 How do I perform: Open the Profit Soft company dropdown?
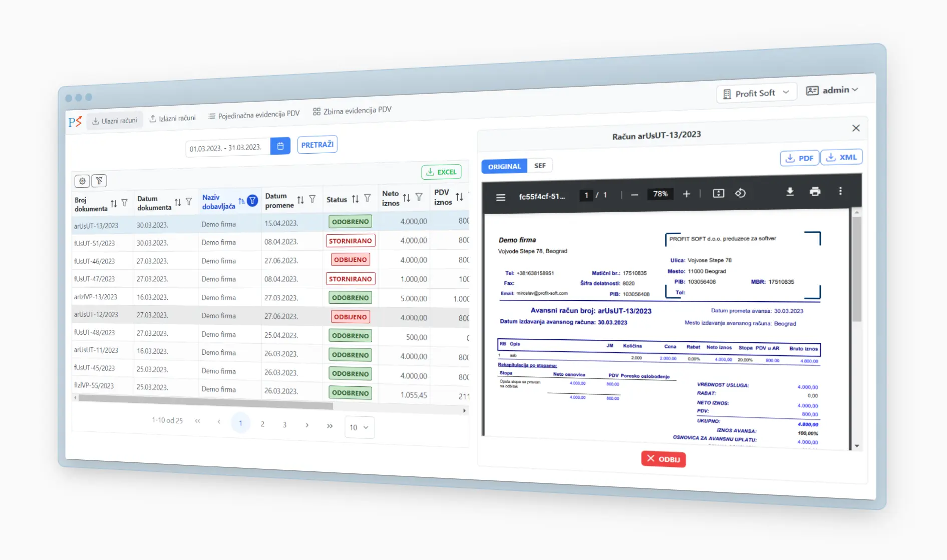[x=757, y=93]
